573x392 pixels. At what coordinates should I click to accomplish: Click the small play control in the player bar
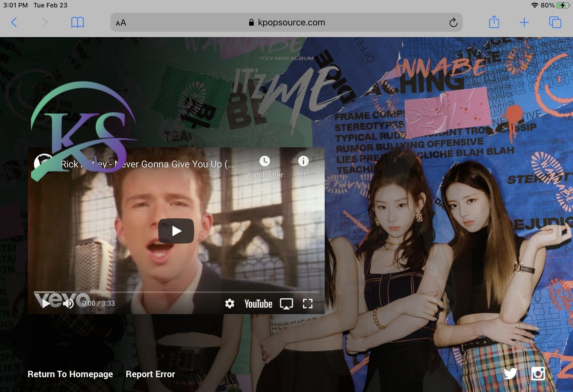pos(46,303)
